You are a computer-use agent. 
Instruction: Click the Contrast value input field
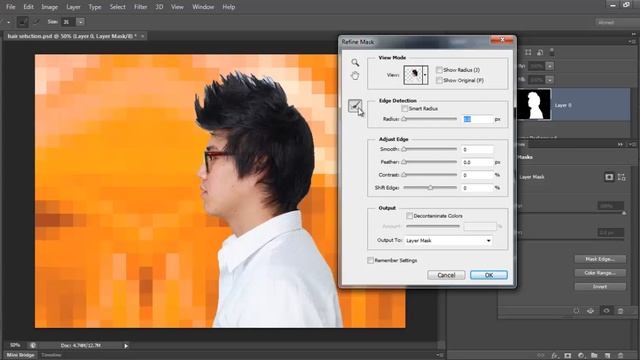[477, 175]
